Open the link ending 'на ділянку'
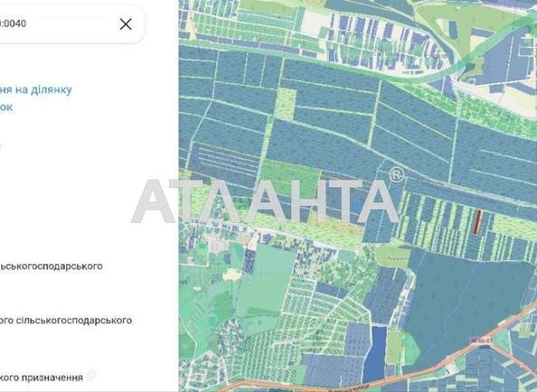The height and width of the screenshot is (392, 537). point(35,89)
